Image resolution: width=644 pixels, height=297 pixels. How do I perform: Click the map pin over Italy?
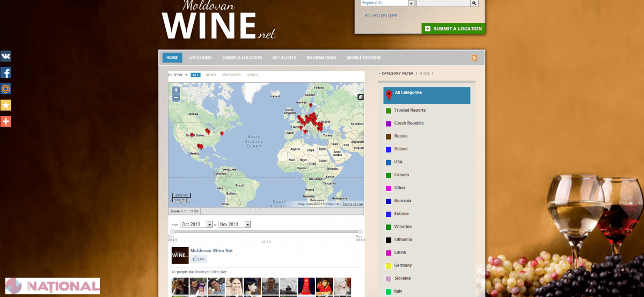point(305,132)
